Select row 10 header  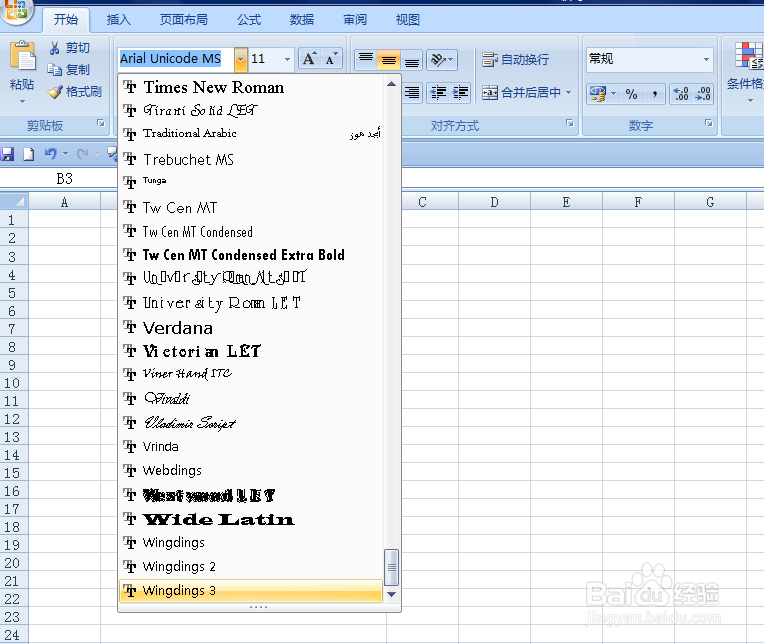pos(14,383)
